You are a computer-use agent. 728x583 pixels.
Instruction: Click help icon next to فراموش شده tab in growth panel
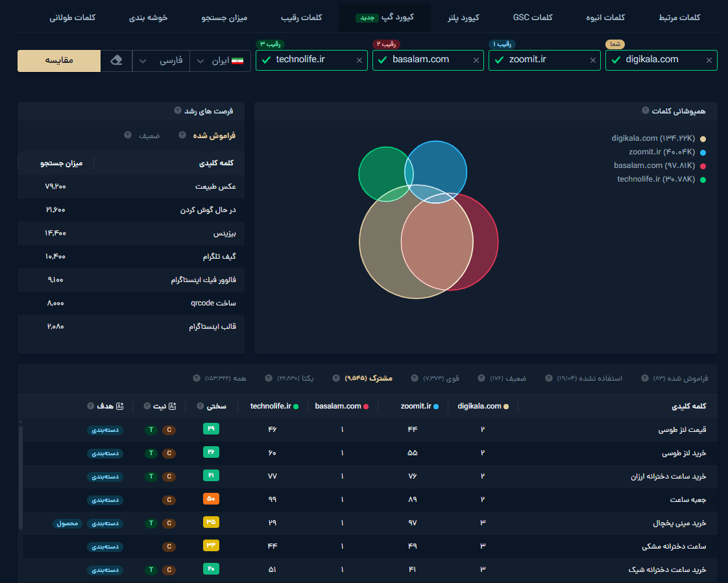182,135
